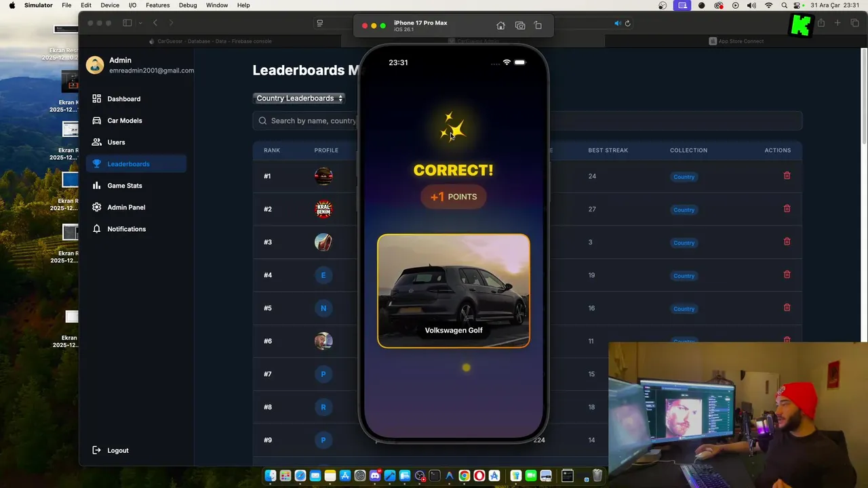The image size is (868, 488).
Task: Click the Country tag in rank #1 row
Action: (x=684, y=177)
